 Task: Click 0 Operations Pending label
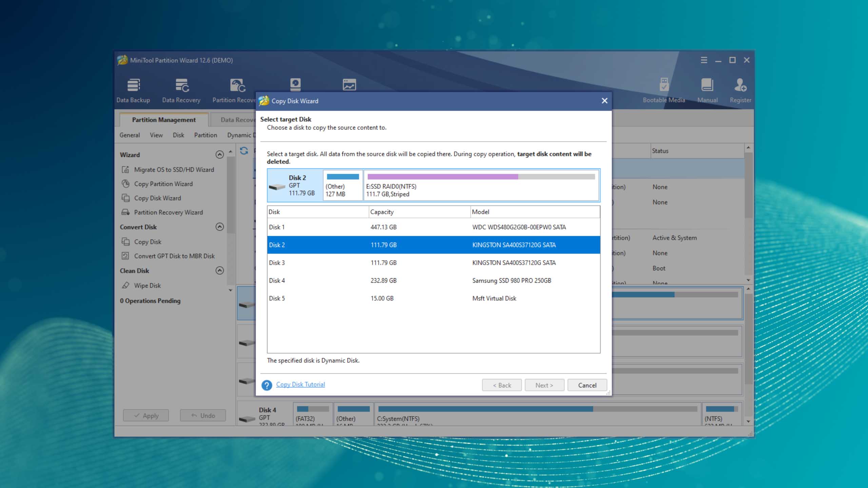tap(150, 301)
